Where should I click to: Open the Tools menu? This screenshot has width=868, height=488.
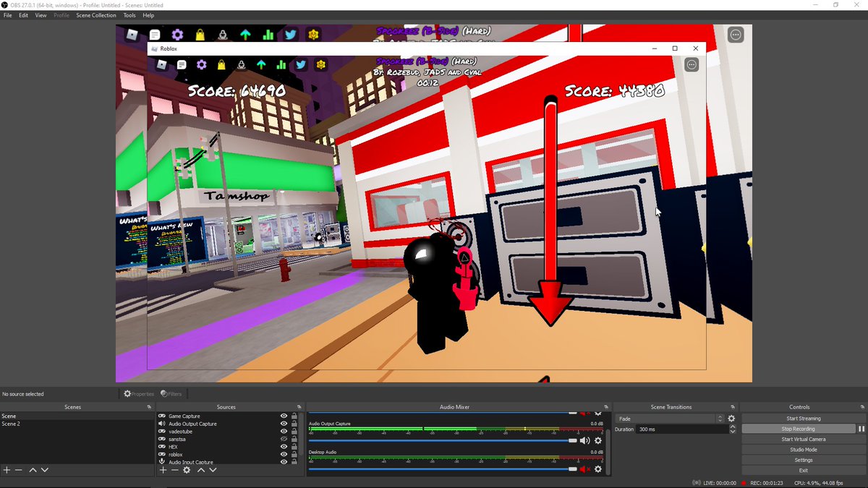(129, 15)
